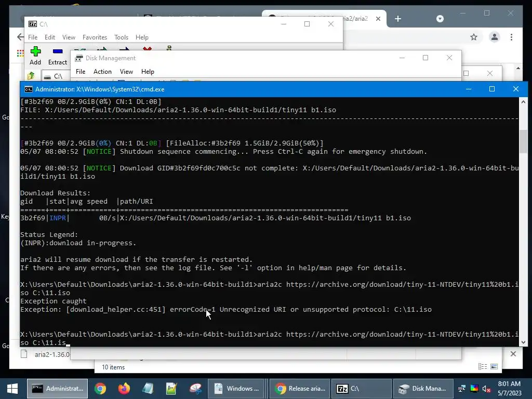
Task: Maximize the cmd.exe window
Action: [491, 89]
